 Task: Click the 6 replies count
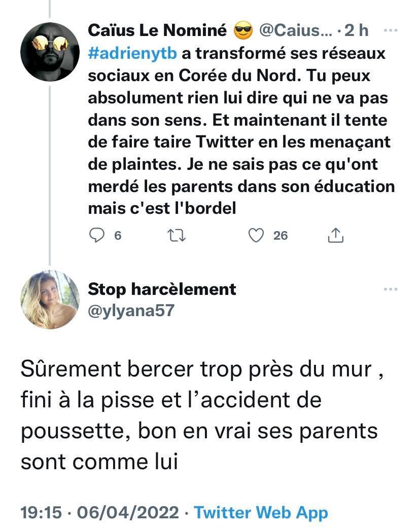pyautogui.click(x=117, y=236)
